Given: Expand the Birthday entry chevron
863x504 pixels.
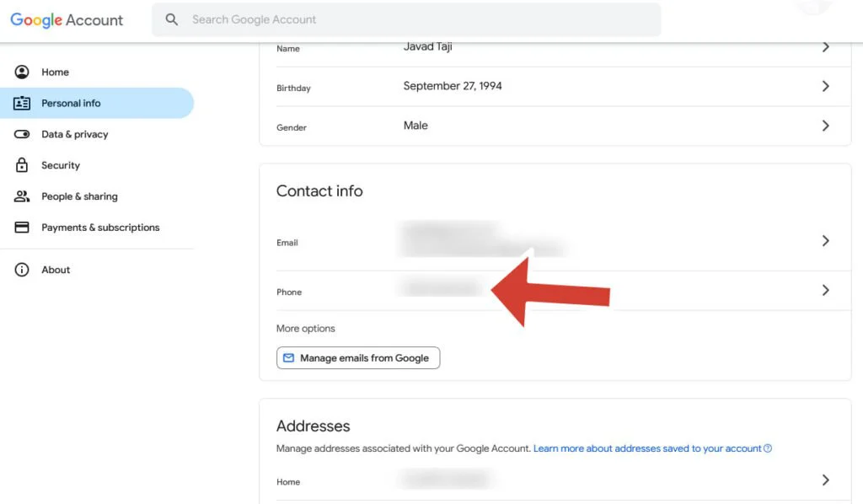Looking at the screenshot, I should 824,86.
